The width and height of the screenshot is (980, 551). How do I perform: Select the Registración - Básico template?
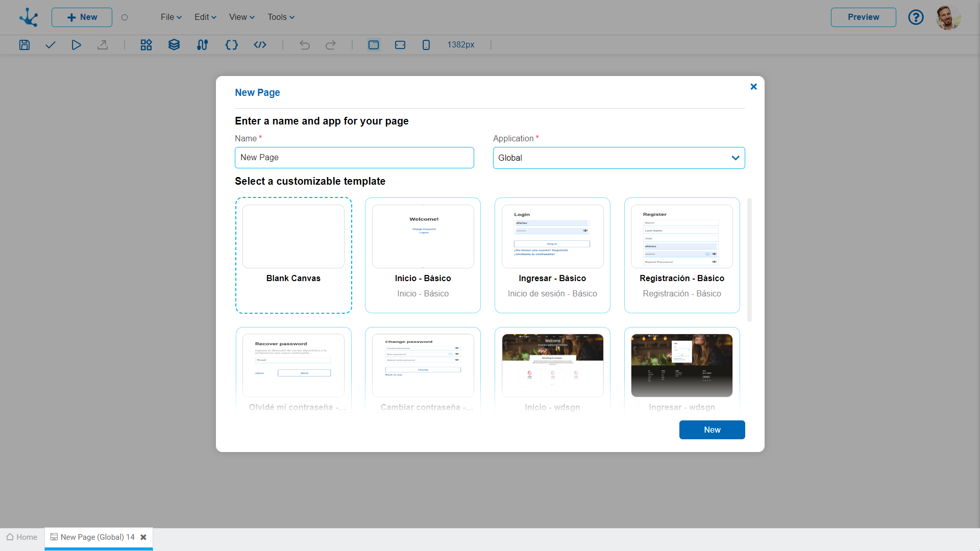pos(682,256)
